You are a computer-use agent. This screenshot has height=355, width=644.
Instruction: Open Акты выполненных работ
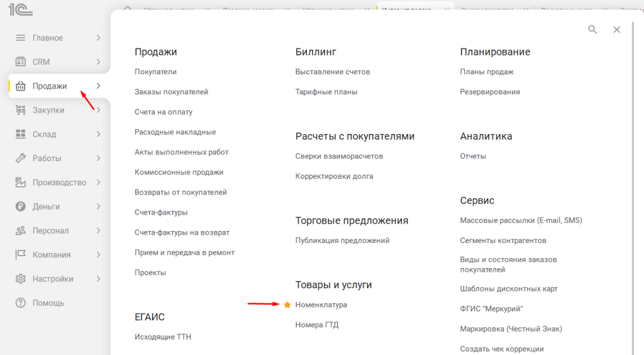click(x=182, y=152)
